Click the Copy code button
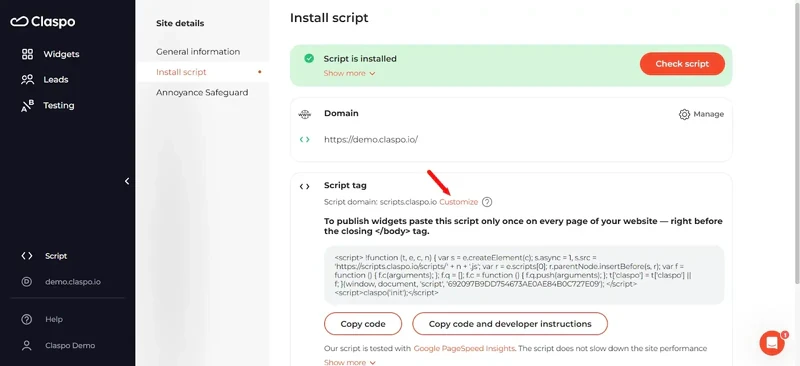Screen dimensions: 800x366 pos(363,324)
